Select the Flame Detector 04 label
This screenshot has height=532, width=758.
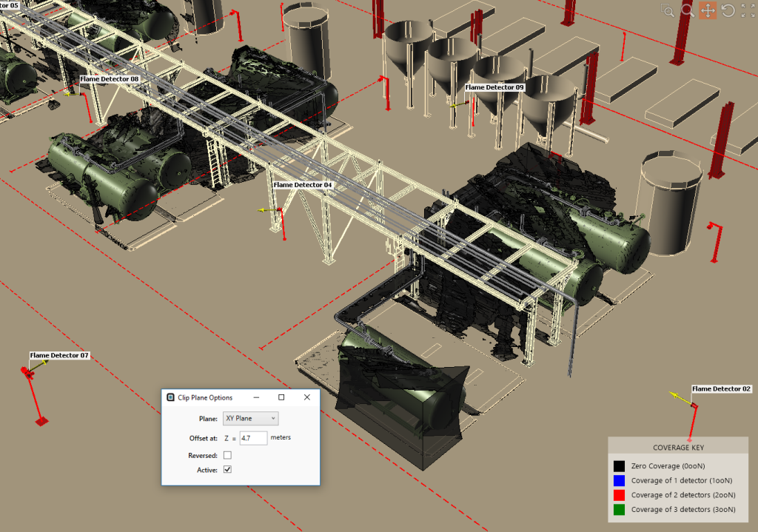click(x=303, y=184)
